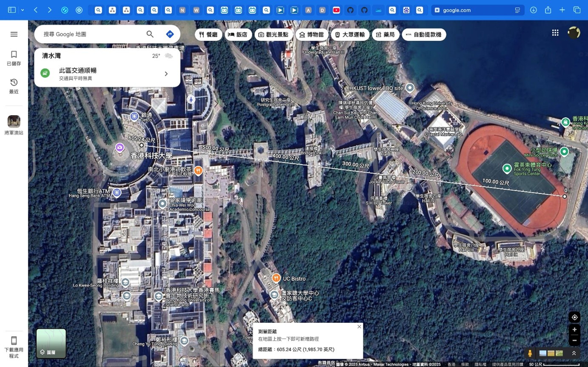This screenshot has width=588, height=367.
Task: Click the 鄭裕彤樓 Cheng Yu Tung Building pin
Action: 184,341
